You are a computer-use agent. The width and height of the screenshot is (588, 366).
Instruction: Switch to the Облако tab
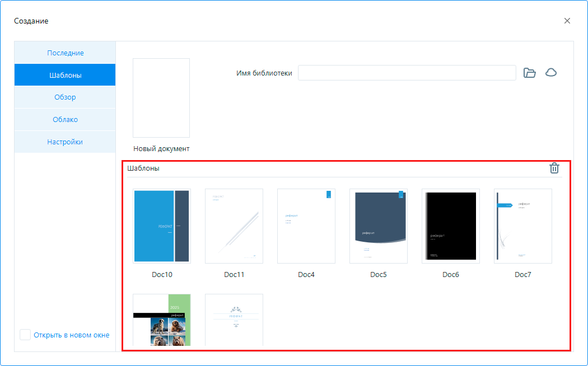pos(64,119)
